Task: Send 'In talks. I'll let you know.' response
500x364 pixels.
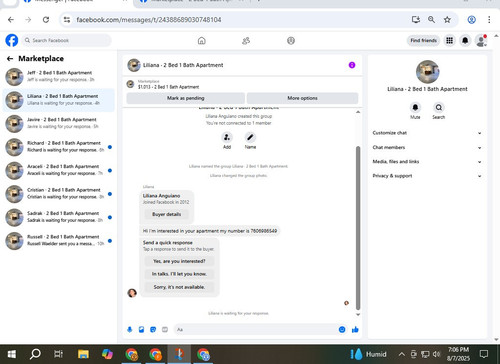Action: tap(179, 274)
